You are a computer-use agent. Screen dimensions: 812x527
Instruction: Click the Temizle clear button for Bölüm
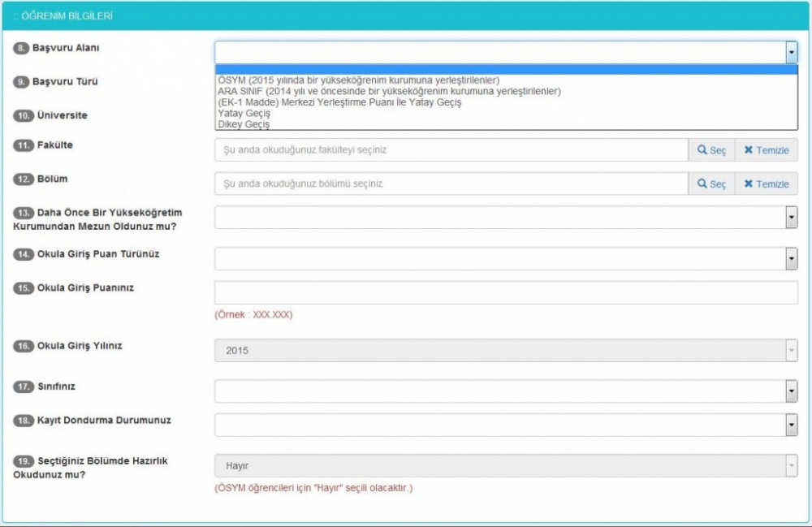(766, 184)
